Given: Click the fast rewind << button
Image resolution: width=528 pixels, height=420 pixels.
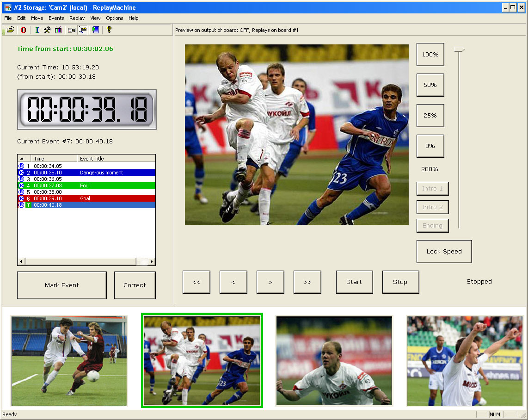Looking at the screenshot, I should pyautogui.click(x=196, y=282).
